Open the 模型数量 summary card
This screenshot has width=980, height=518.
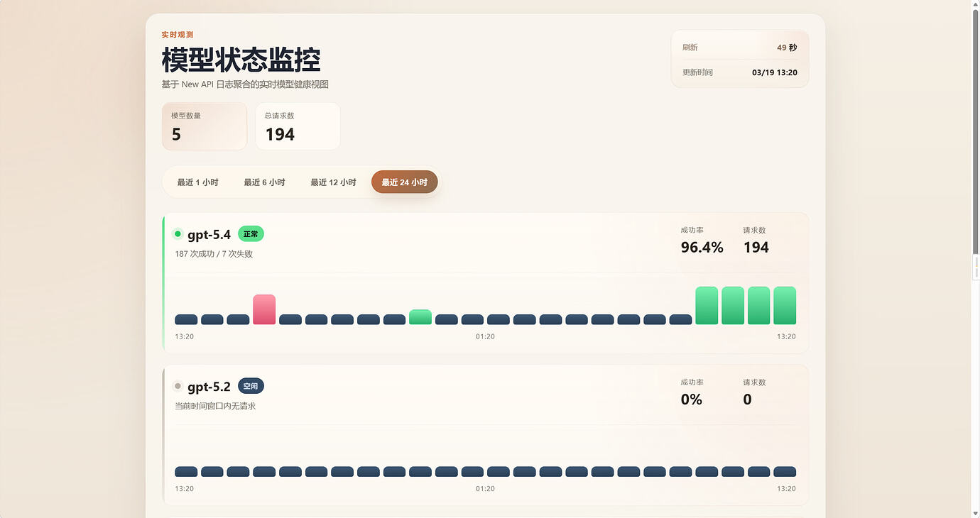point(205,126)
